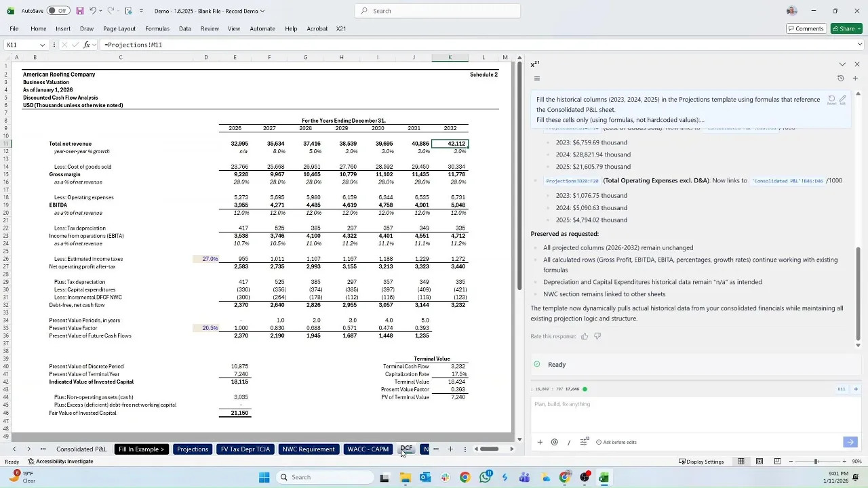Select the 27.0% tax rate cell
The image size is (868, 488).
click(206, 259)
